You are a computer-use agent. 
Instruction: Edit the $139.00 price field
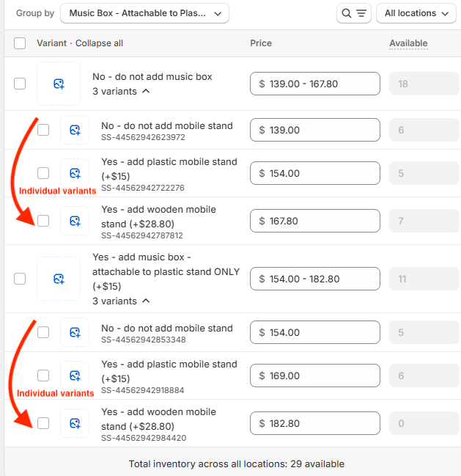coord(315,130)
